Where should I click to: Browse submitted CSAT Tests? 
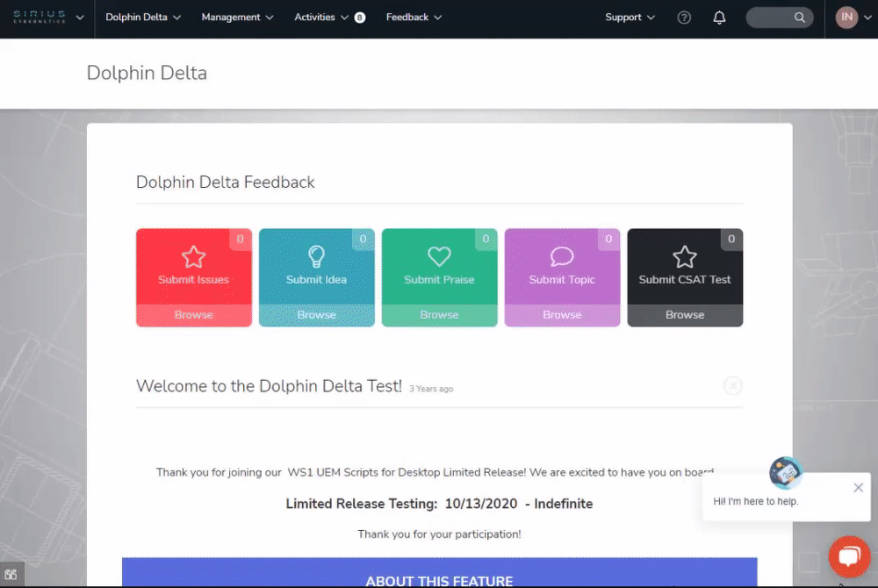pyautogui.click(x=685, y=315)
